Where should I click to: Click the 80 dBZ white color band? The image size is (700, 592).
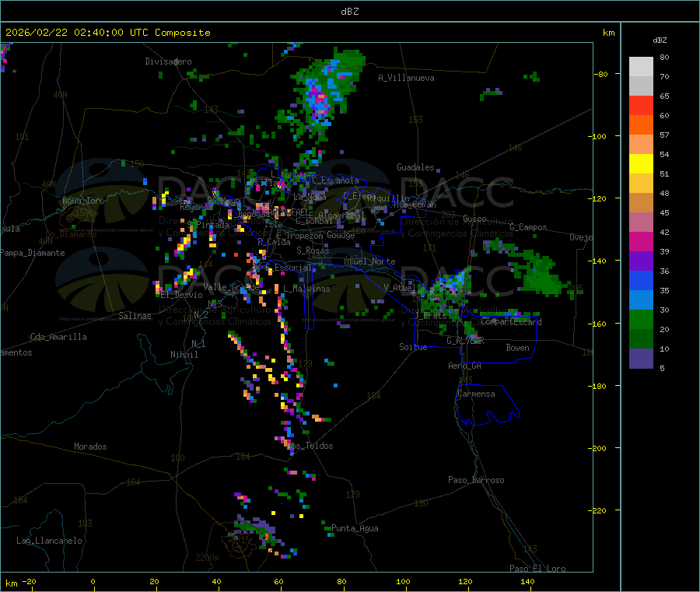[641, 67]
